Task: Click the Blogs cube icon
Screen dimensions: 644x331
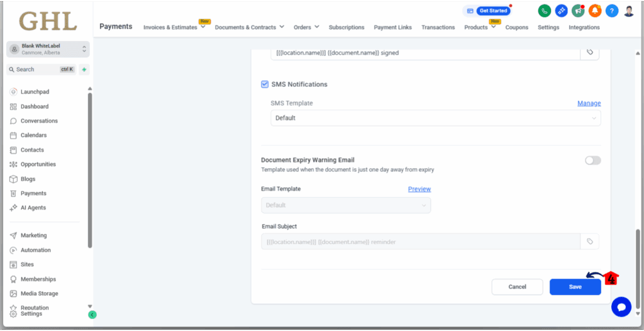Action: point(13,179)
